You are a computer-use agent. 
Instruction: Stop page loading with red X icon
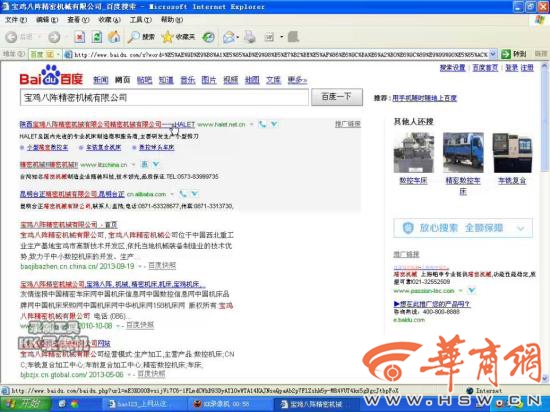pos(80,37)
